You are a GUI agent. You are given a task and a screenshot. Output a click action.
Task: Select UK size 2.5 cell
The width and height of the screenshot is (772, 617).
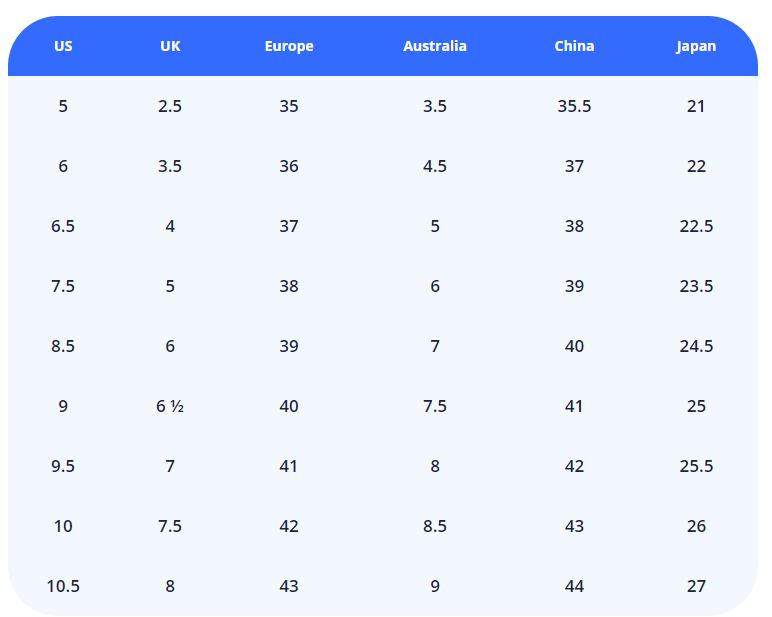(170, 106)
